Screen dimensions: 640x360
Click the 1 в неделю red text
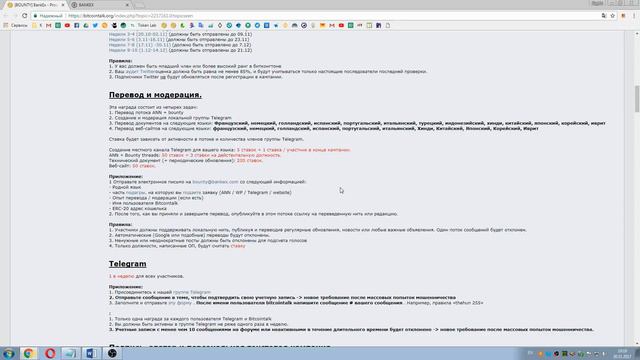[x=121, y=276]
